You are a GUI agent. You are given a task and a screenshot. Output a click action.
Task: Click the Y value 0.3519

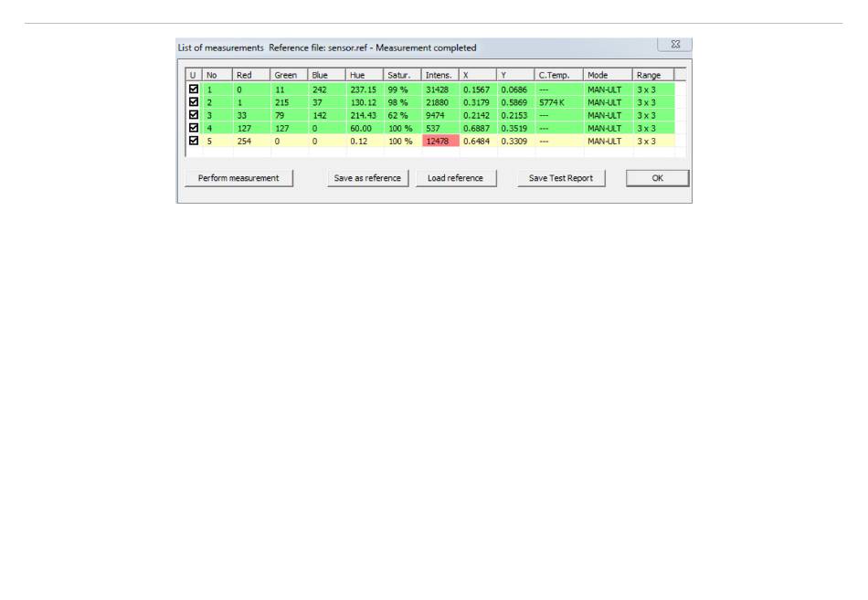[514, 129]
